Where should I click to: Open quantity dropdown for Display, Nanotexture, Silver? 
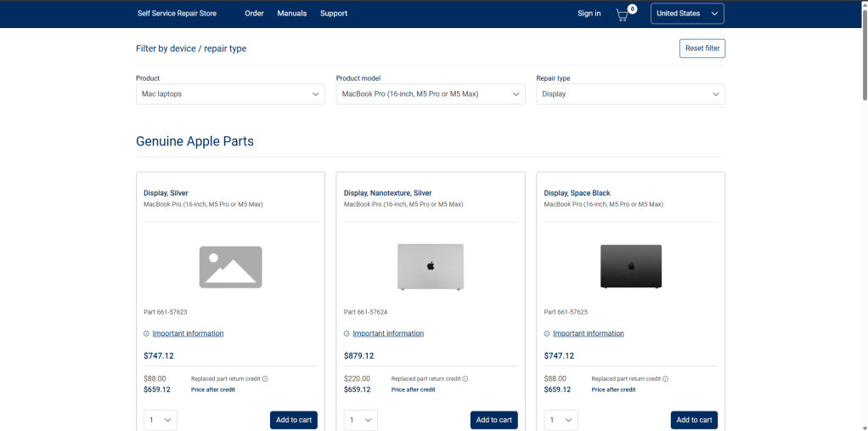tap(361, 420)
